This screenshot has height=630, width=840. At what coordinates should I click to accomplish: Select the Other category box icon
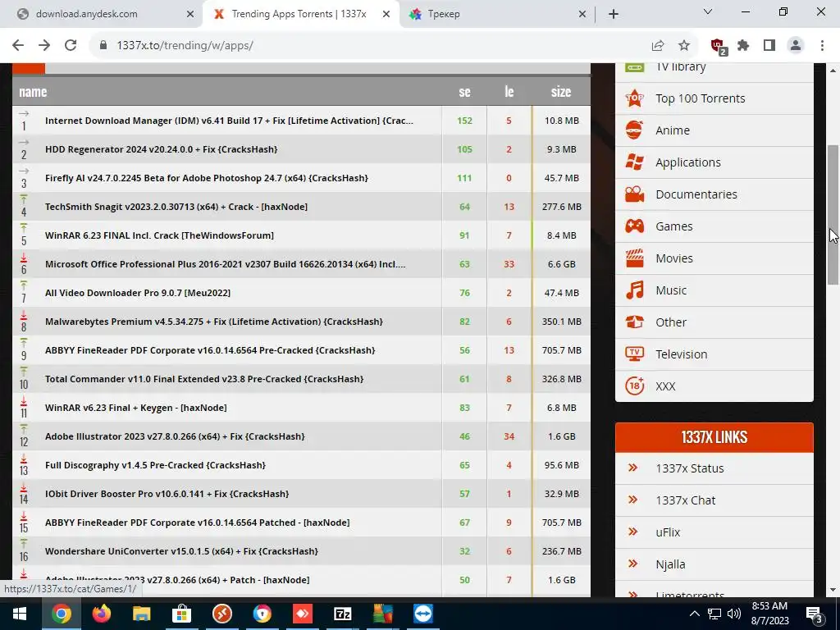coord(634,322)
